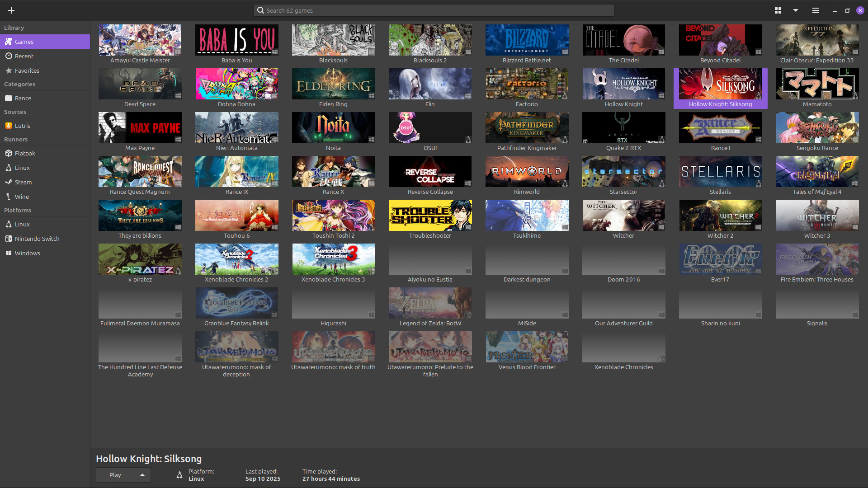Open the hamburger main menu
Viewport: 868px width, 488px height.
tap(815, 10)
